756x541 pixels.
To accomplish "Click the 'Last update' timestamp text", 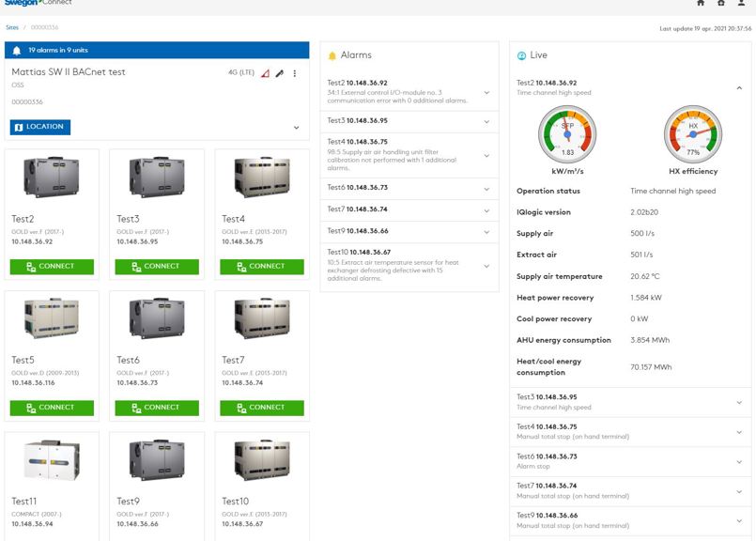I will click(x=705, y=28).
